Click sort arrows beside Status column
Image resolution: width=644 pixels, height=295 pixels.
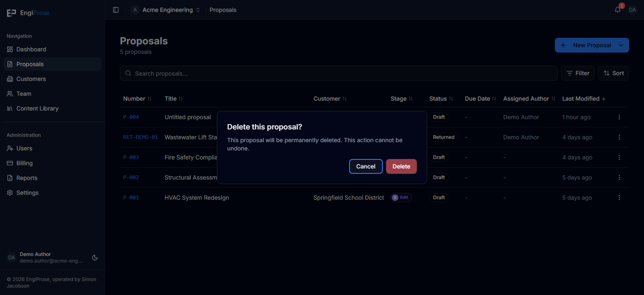(451, 99)
